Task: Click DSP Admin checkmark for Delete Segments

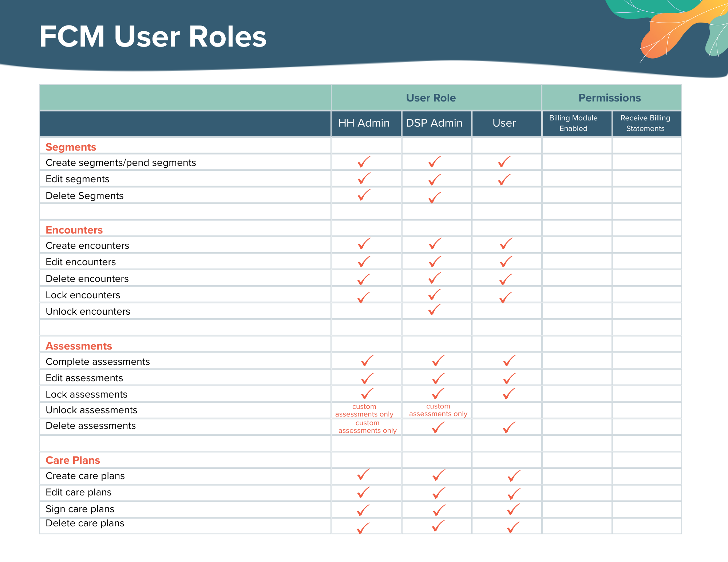Action: 435,198
